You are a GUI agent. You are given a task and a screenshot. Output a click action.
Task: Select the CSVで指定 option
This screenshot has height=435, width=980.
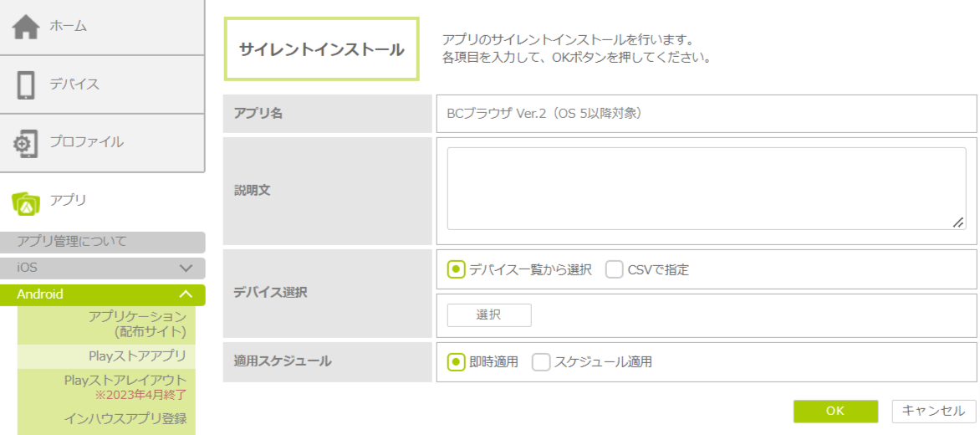(615, 269)
